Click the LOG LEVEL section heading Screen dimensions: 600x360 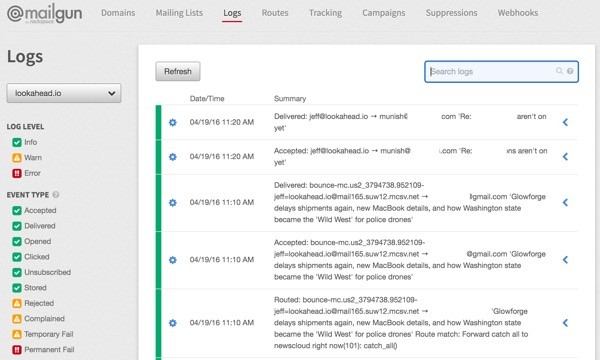coord(25,127)
